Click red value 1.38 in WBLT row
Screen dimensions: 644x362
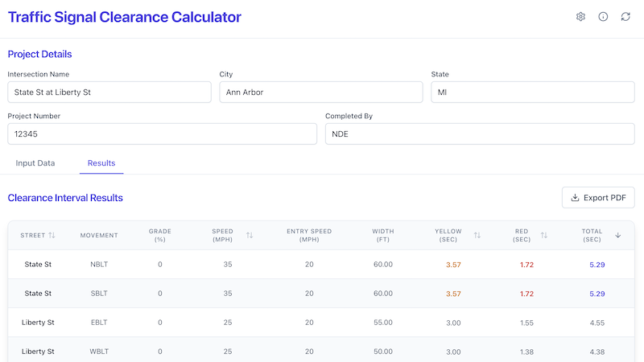point(526,352)
